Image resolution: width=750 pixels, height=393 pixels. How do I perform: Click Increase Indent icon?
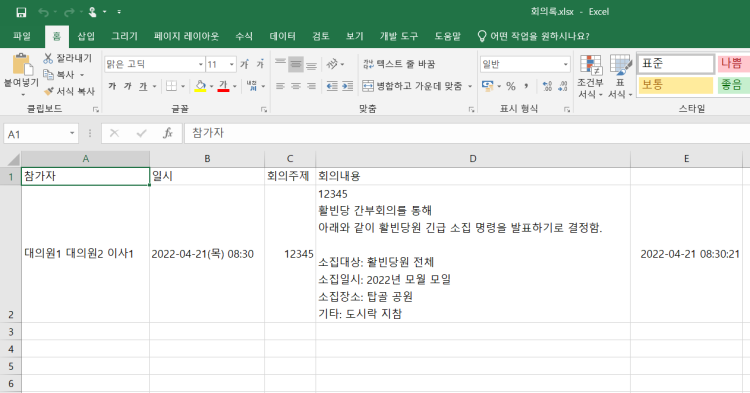point(348,86)
